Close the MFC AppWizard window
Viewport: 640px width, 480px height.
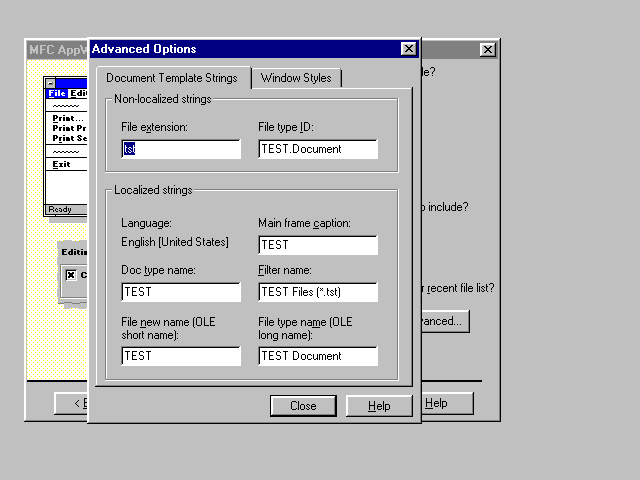click(487, 49)
